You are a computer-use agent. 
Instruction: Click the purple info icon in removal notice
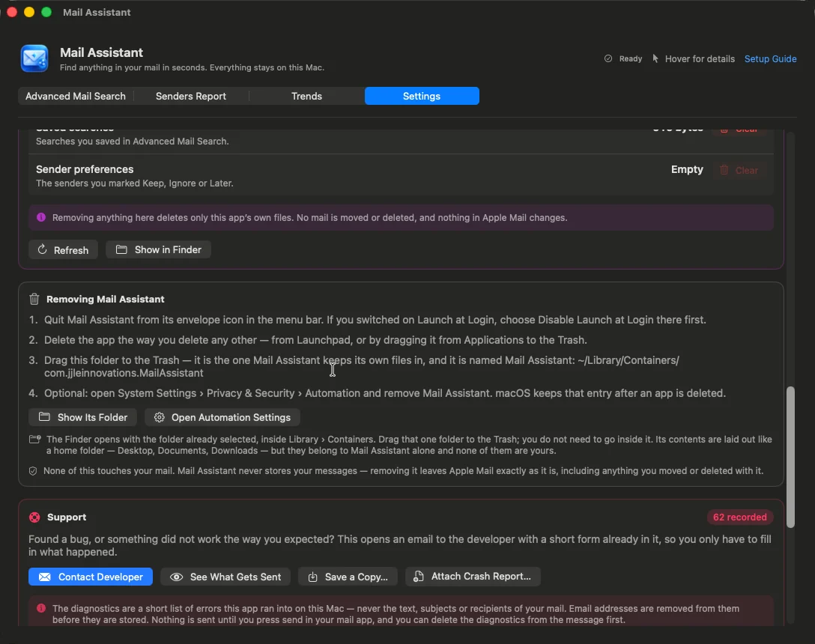point(41,217)
